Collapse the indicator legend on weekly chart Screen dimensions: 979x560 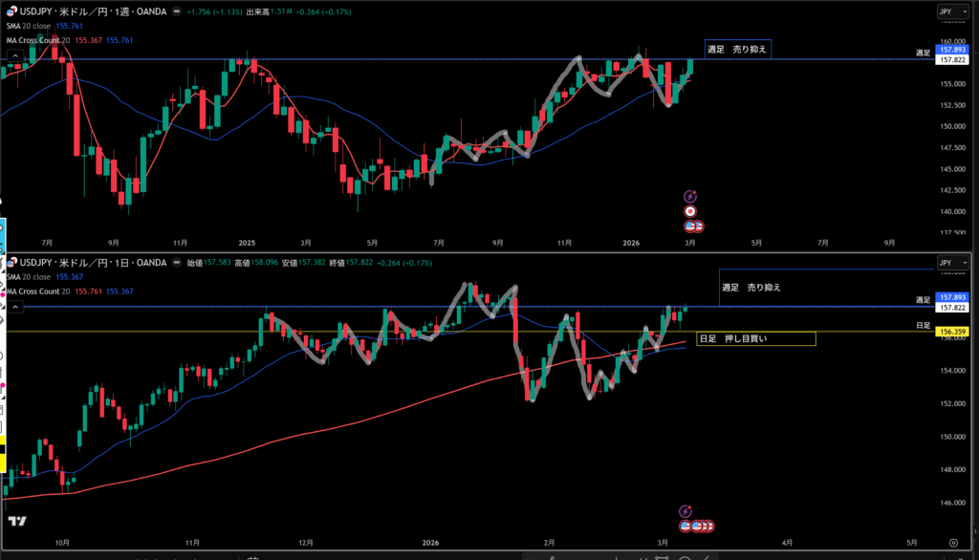pos(14,56)
